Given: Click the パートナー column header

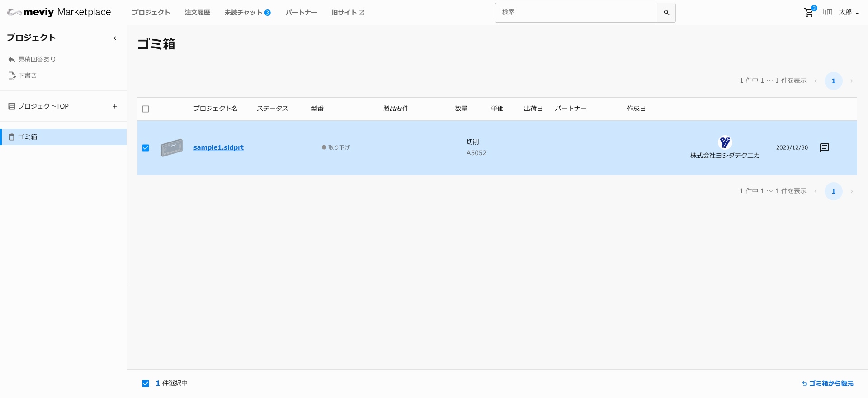Looking at the screenshot, I should (571, 109).
